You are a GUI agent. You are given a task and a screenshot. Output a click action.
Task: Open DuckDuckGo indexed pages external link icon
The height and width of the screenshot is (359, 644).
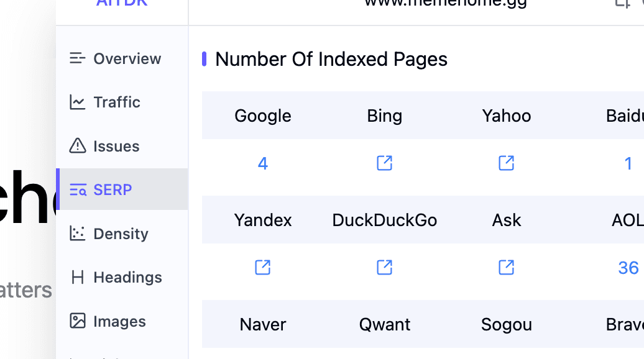[384, 268]
